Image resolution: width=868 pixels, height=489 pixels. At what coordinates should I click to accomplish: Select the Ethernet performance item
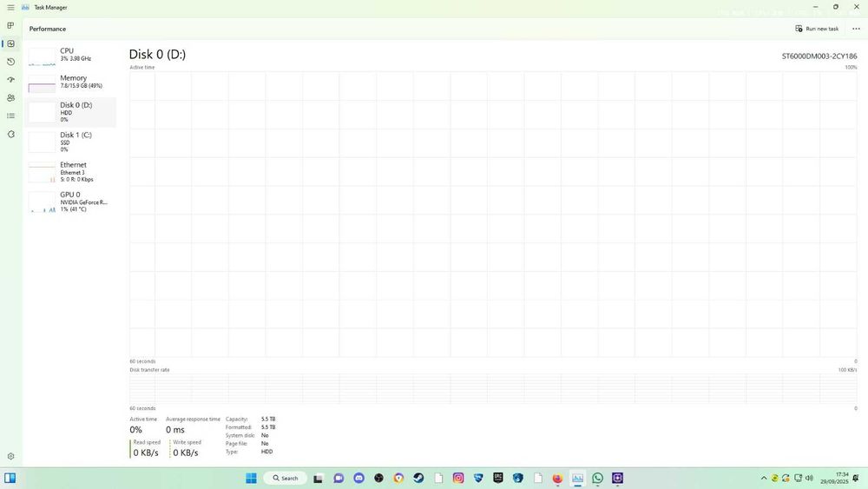pyautogui.click(x=71, y=172)
